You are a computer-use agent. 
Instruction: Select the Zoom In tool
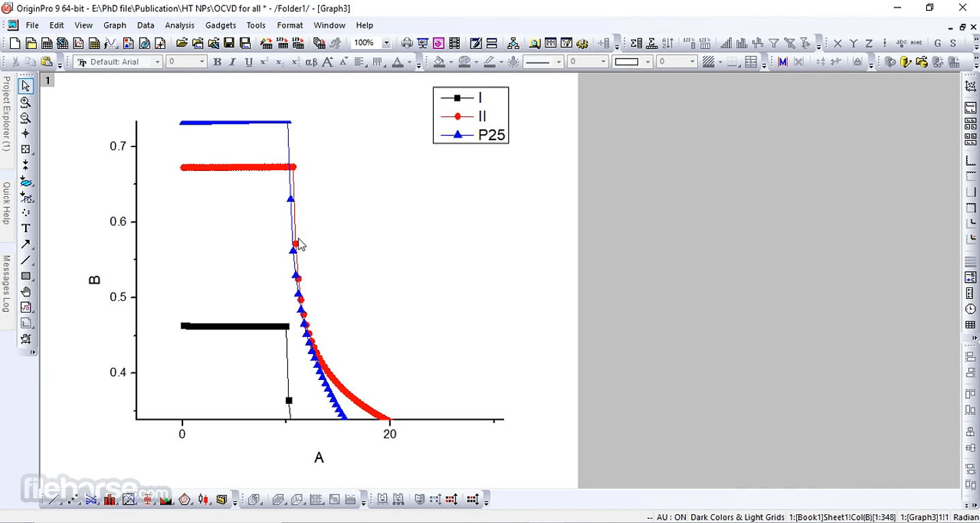[x=26, y=102]
